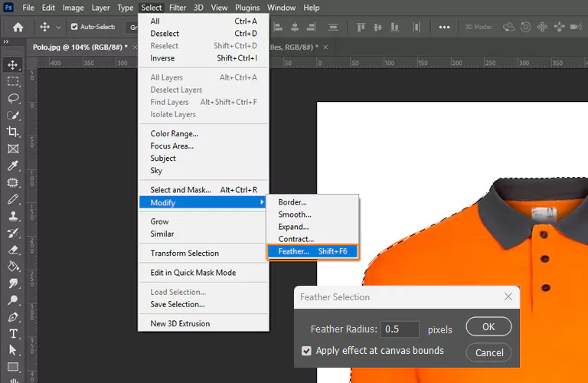Select the Eyedropper tool
This screenshot has height=383, width=588.
coord(13,165)
